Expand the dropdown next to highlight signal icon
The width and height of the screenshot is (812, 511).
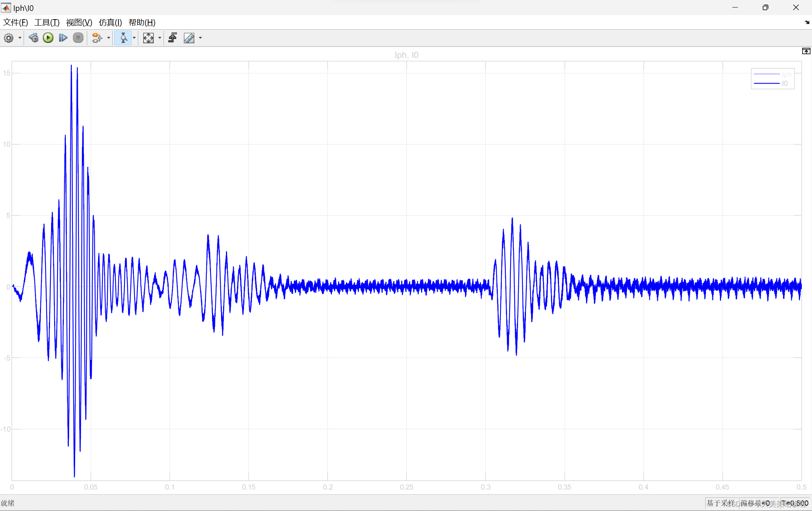(x=109, y=38)
